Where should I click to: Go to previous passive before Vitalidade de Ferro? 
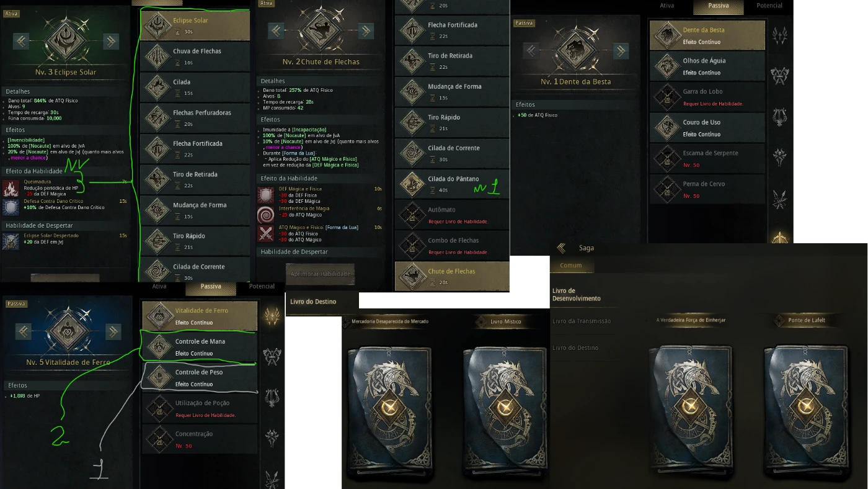(23, 331)
